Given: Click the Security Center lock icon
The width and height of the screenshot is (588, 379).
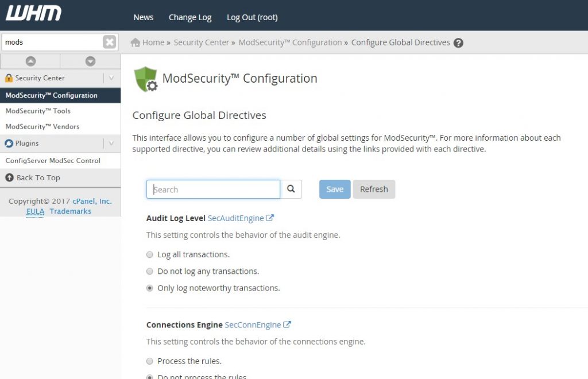Looking at the screenshot, I should coord(9,78).
